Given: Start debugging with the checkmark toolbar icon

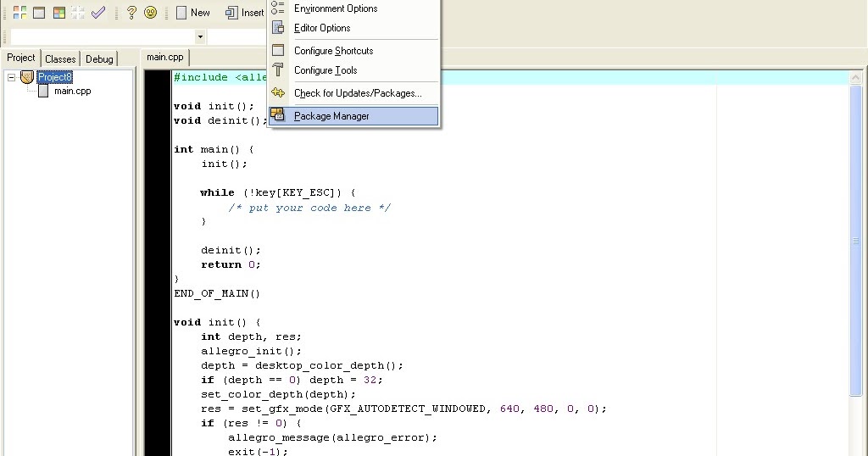Looking at the screenshot, I should pos(98,13).
